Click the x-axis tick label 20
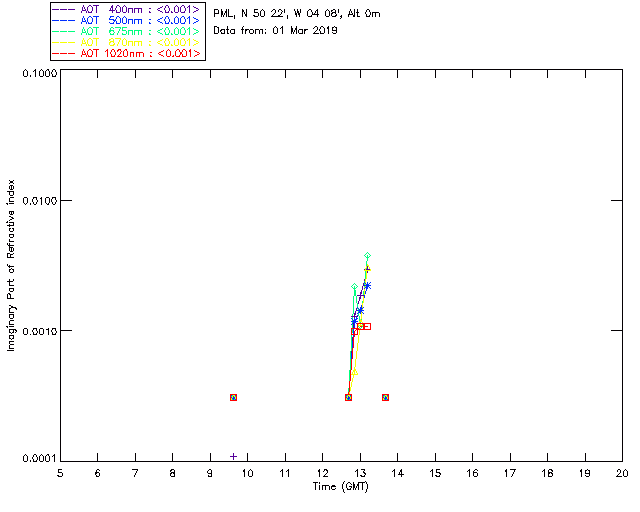This screenshot has height=512, width=640. [622, 474]
